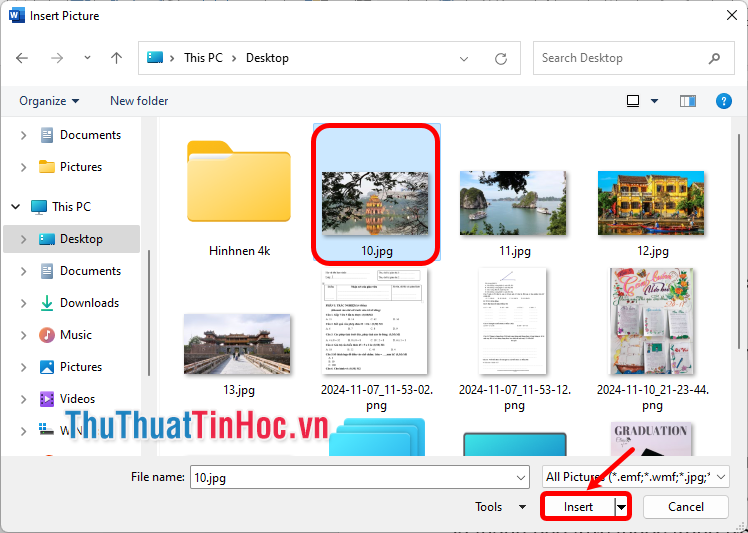Screen dimensions: 748x533
Task: Expand the Videos tree node
Action: pos(23,399)
